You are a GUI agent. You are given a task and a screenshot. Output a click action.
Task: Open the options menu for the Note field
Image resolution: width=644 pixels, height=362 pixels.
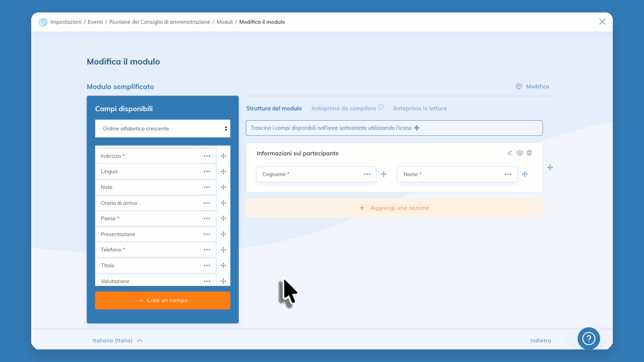pyautogui.click(x=207, y=187)
